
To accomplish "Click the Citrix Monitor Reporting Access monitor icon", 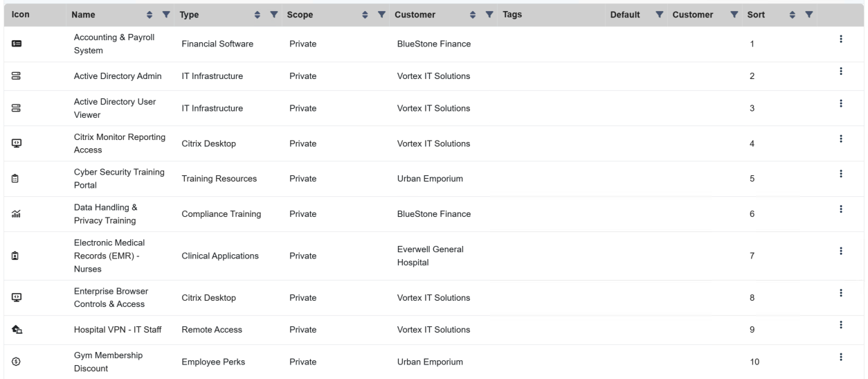I will pos(17,143).
